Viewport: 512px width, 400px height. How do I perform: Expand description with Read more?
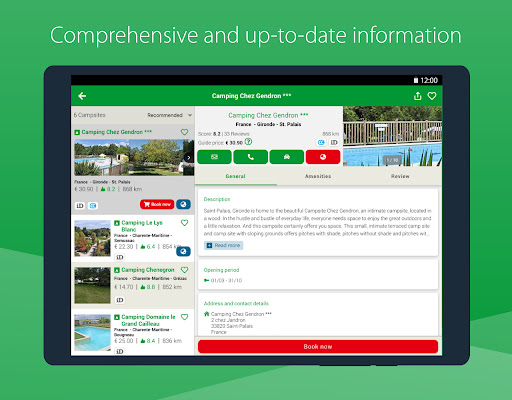[x=223, y=245]
